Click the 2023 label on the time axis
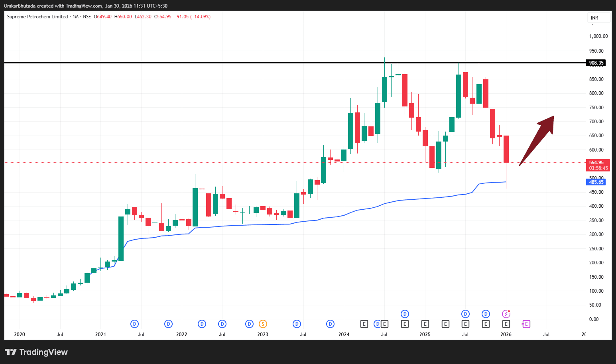Image resolution: width=616 pixels, height=364 pixels. click(263, 334)
